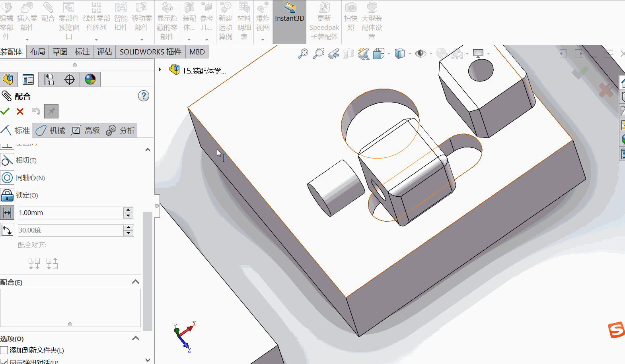
Task: Select the first 配合对齐 alignment button
Action: click(x=34, y=263)
